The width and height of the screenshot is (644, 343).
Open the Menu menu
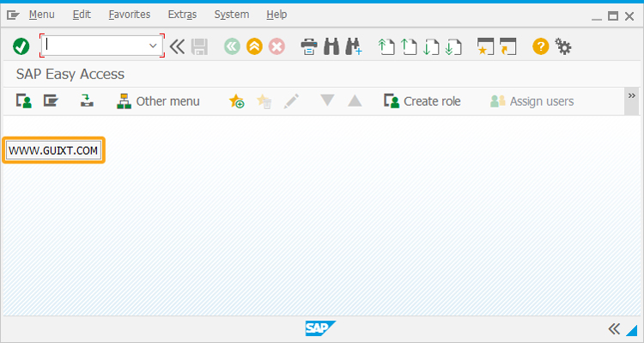coord(41,15)
